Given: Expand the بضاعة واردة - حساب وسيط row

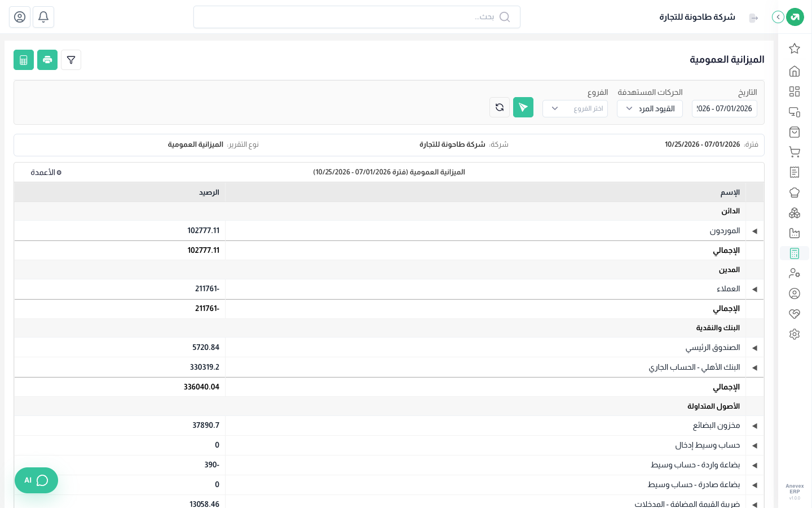Looking at the screenshot, I should [754, 465].
